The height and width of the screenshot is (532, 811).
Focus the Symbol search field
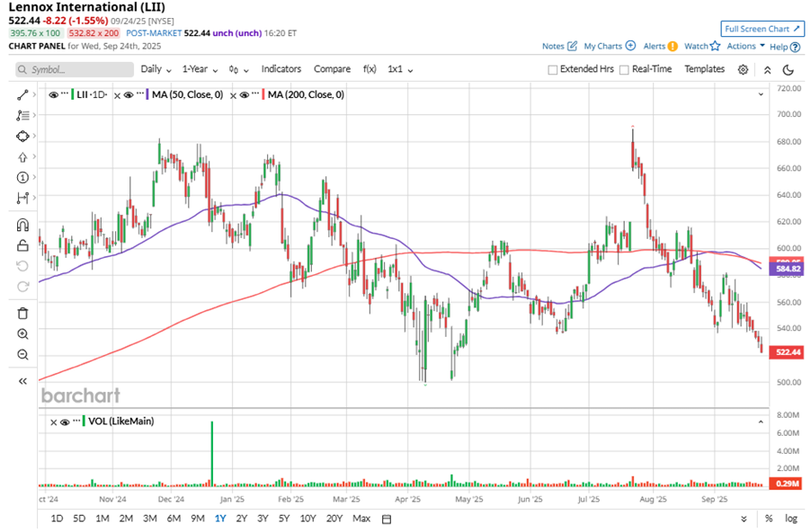pyautogui.click(x=74, y=69)
